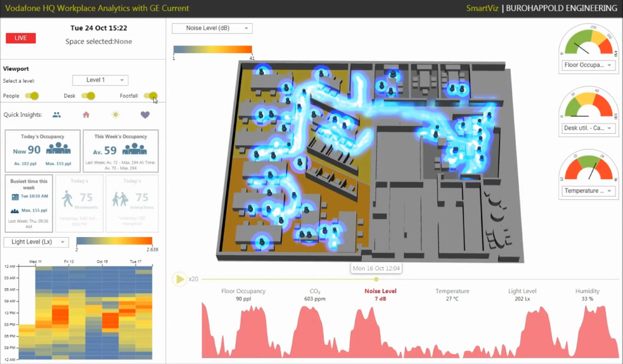623x364 pixels.
Task: Click the walking person Movements icon
Action: point(67,198)
